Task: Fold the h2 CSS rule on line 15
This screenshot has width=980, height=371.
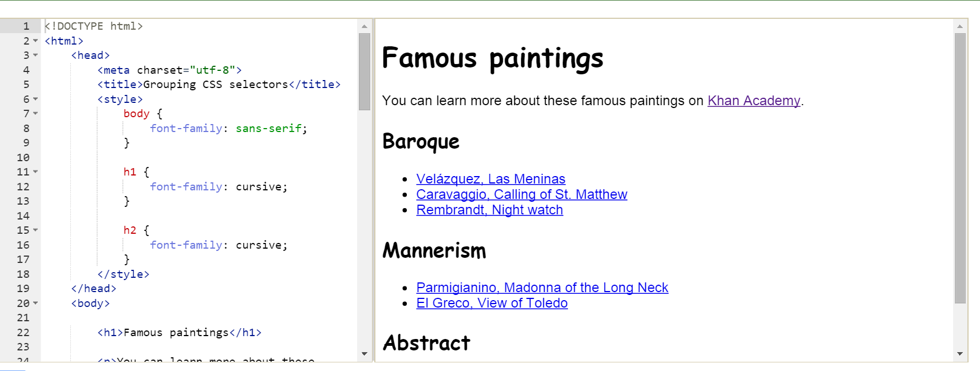Action: (x=35, y=230)
